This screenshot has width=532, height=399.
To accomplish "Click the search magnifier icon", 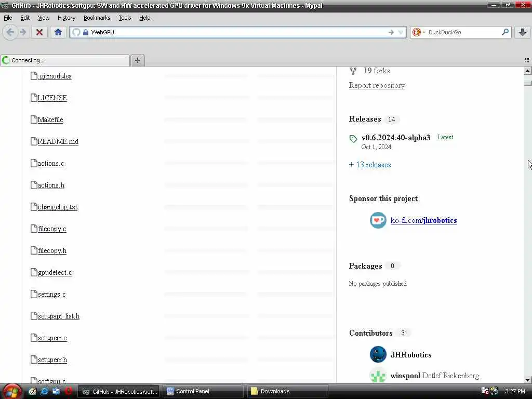I will click(x=505, y=32).
